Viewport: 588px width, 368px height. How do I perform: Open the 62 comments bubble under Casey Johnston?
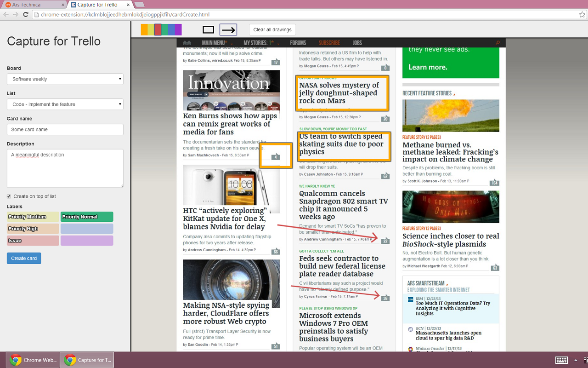pyautogui.click(x=385, y=176)
